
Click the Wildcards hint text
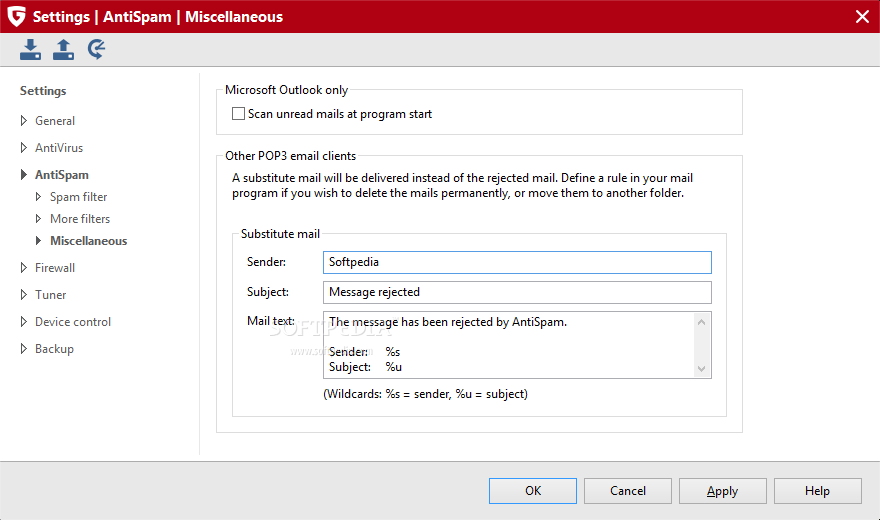point(425,394)
